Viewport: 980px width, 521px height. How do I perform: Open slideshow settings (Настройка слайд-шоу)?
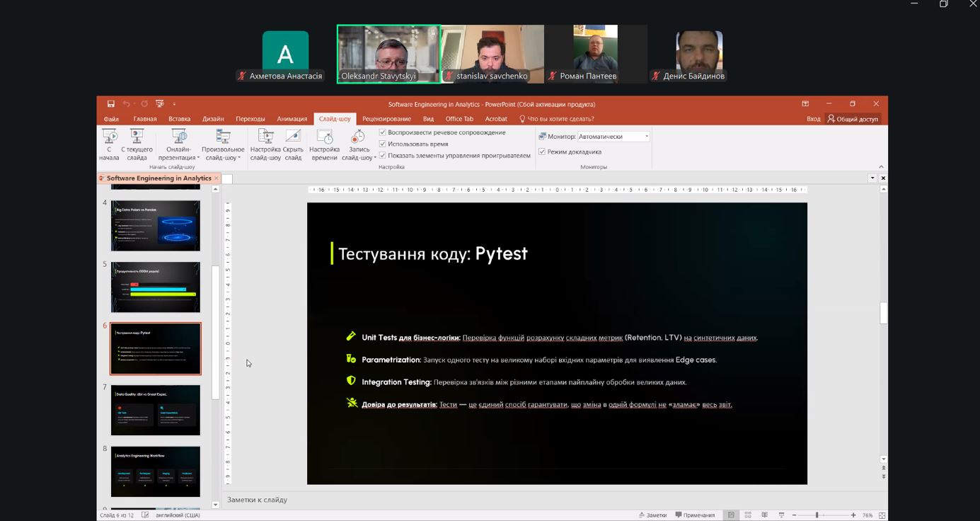point(265,144)
